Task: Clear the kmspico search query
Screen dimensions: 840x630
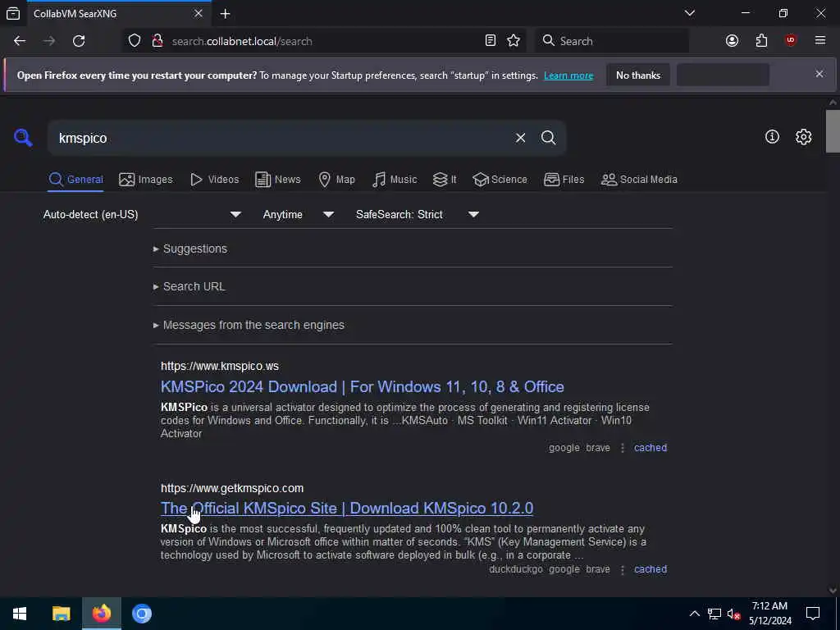Action: click(520, 138)
